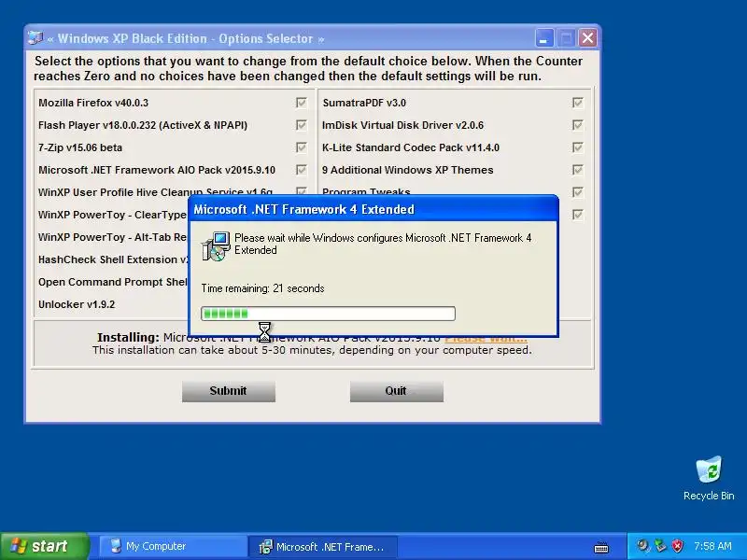This screenshot has width=747, height=560.
Task: Close the Options Selector window
Action: 588,37
